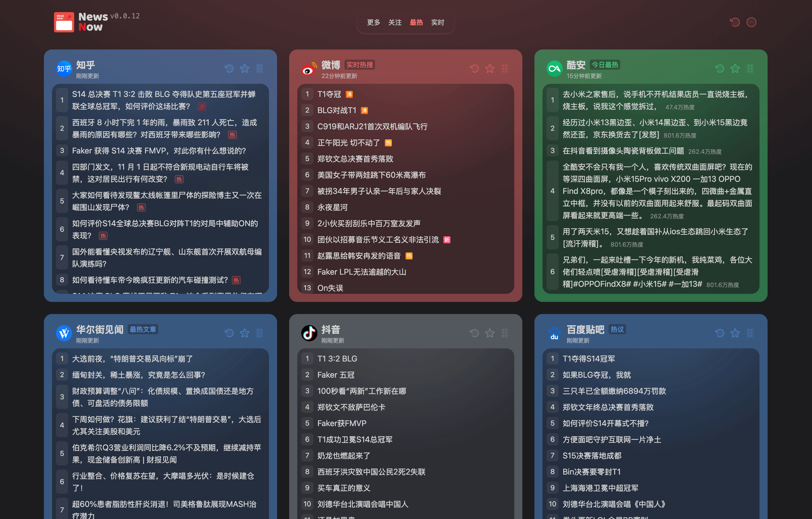Click the 华尔街见闻 card grip handle
Viewport: 812px width, 519px height.
(x=259, y=333)
